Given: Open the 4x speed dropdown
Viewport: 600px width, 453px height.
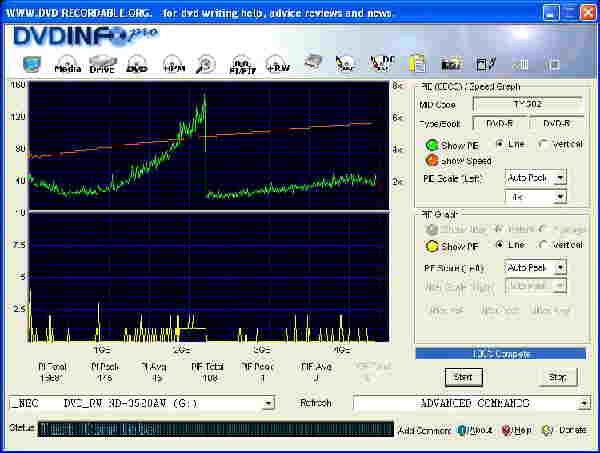Looking at the screenshot, I should (535, 197).
